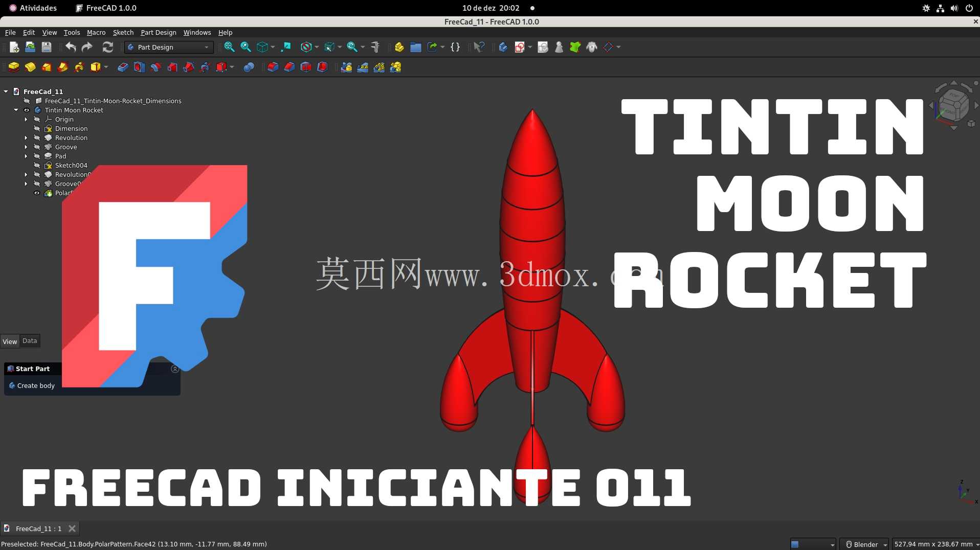Image resolution: width=980 pixels, height=550 pixels.
Task: Toggle visibility of Origin item
Action: click(x=37, y=119)
